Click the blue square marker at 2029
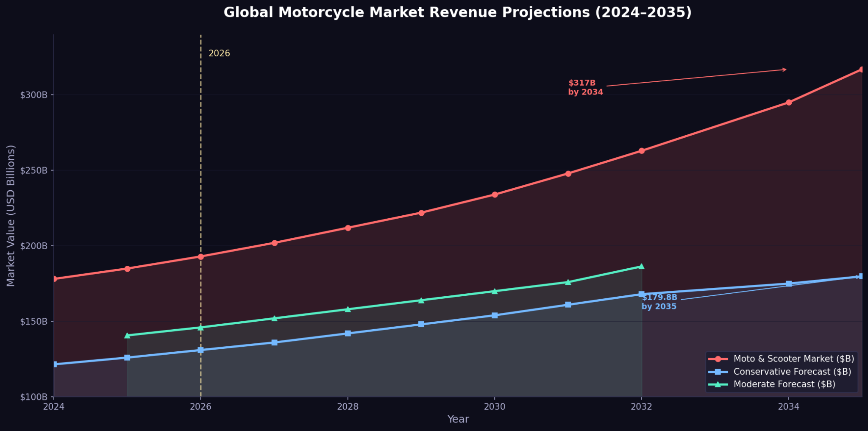Image resolution: width=868 pixels, height=431 pixels. (421, 324)
